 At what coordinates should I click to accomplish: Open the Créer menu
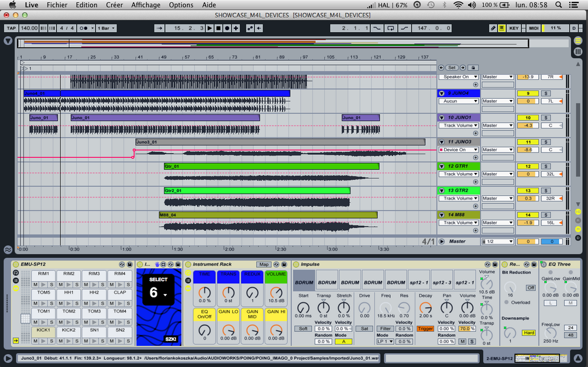[114, 5]
